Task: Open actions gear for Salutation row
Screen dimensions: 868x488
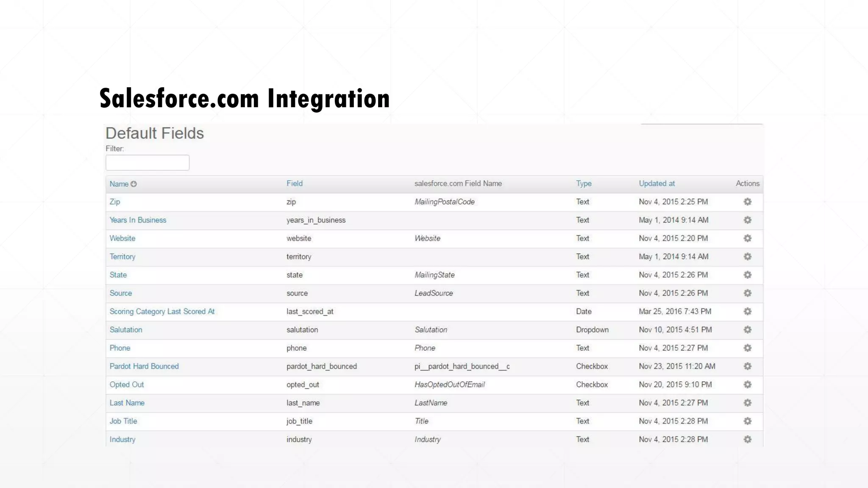Action: pyautogui.click(x=748, y=330)
